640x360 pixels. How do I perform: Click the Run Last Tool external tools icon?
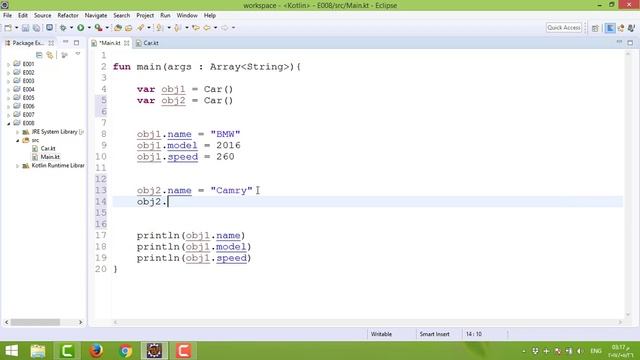pos(98,28)
